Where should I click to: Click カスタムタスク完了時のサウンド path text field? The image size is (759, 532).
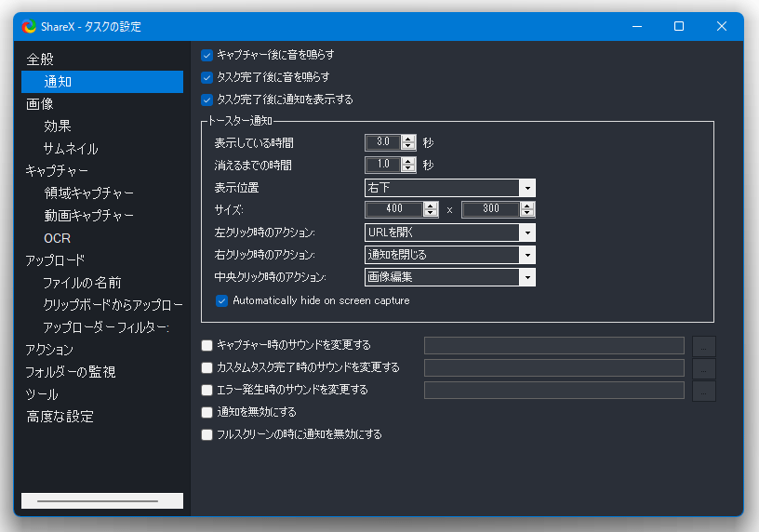coord(554,368)
